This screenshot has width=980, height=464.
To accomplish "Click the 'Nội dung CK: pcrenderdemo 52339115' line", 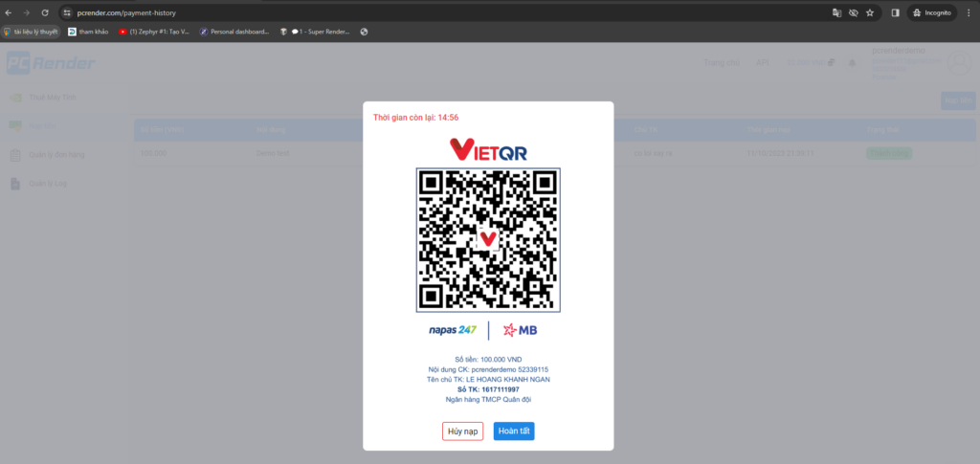I will point(488,369).
